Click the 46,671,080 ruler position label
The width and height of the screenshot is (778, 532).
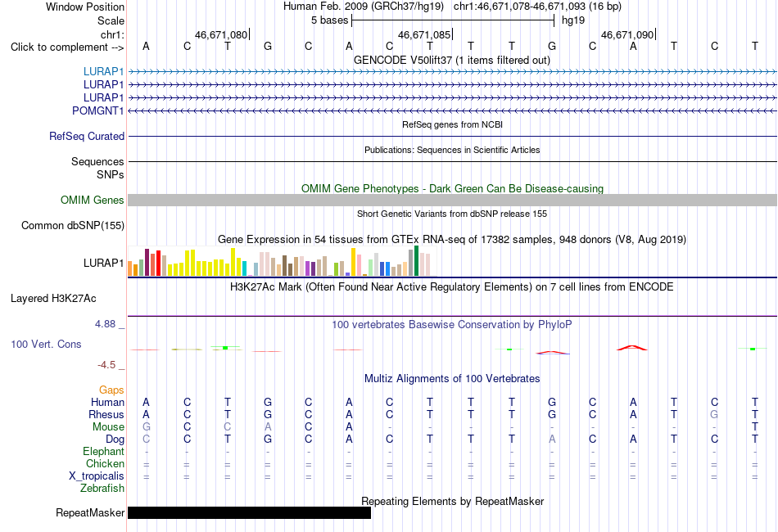tap(221, 34)
